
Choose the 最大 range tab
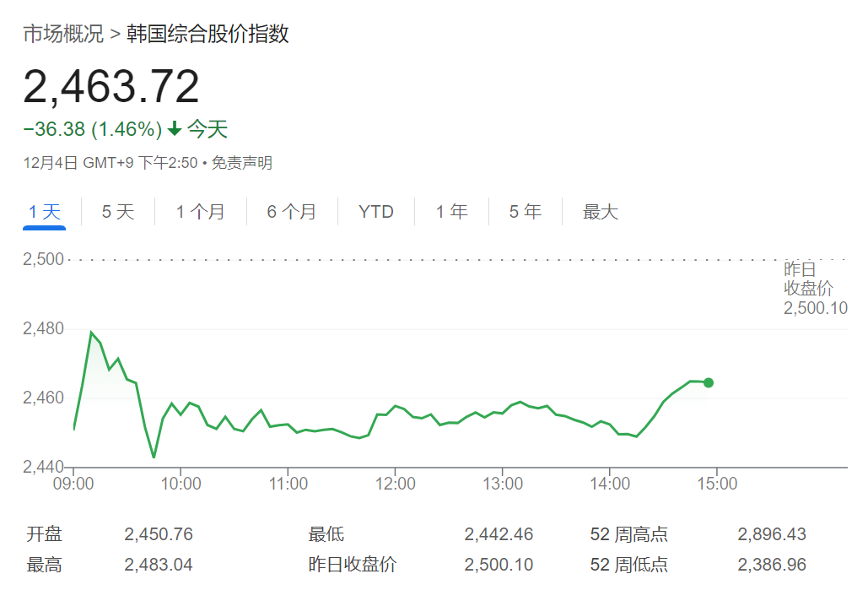[600, 212]
